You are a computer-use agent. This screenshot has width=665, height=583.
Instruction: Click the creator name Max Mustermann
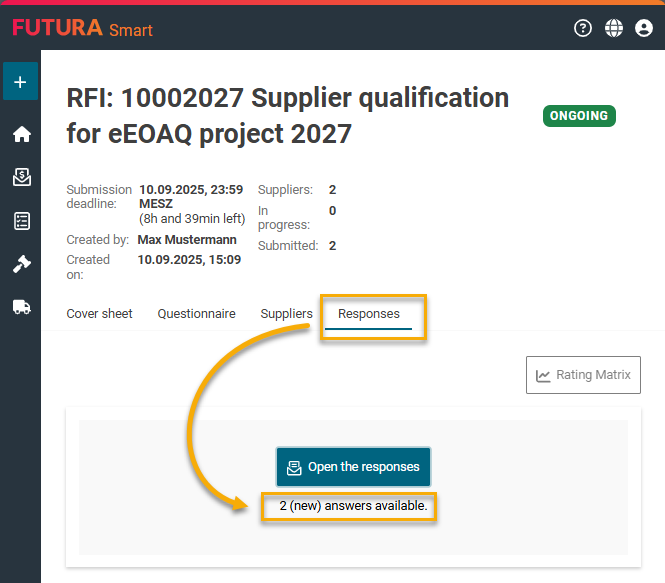(189, 240)
